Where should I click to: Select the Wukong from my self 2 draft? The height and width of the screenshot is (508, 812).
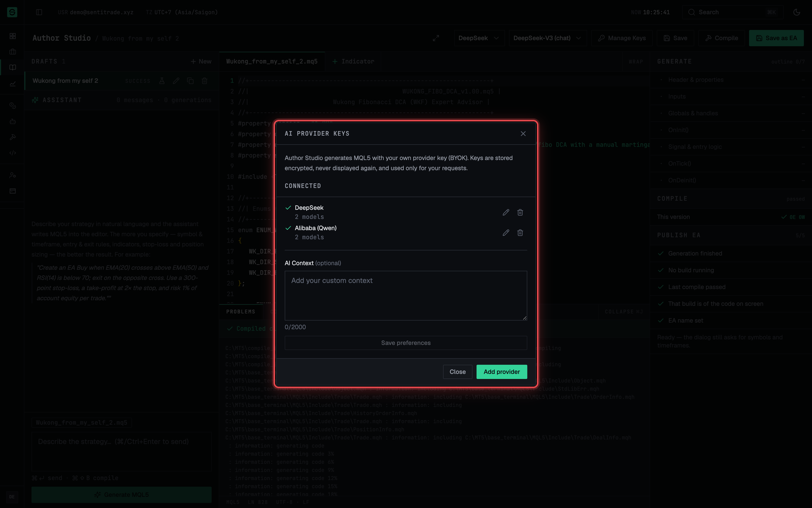pyautogui.click(x=122, y=81)
